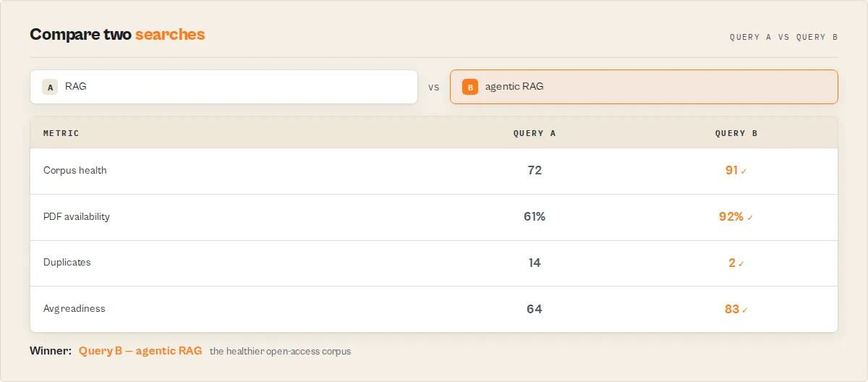The height and width of the screenshot is (382, 868).
Task: Select the Corpus health metric label
Action: (x=75, y=171)
